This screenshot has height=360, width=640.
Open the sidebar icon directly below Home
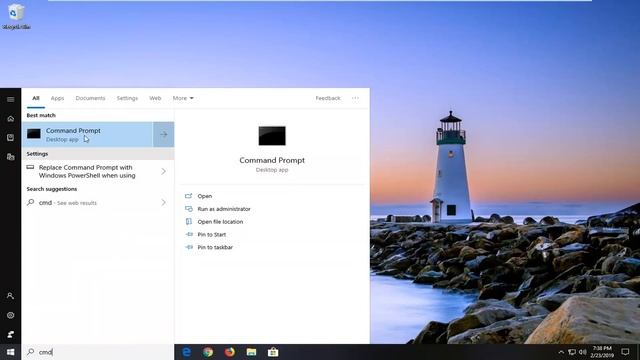point(11,138)
